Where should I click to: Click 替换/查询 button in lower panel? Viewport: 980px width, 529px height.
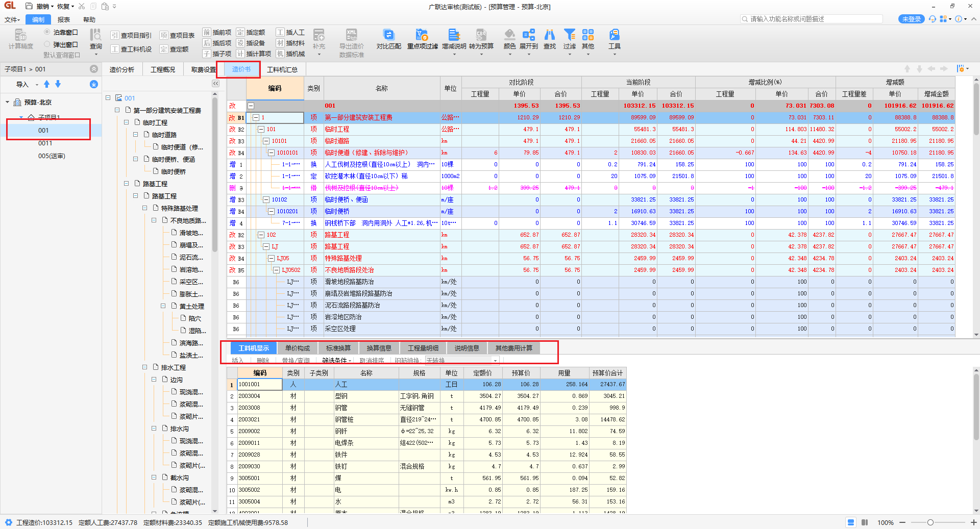coord(296,360)
